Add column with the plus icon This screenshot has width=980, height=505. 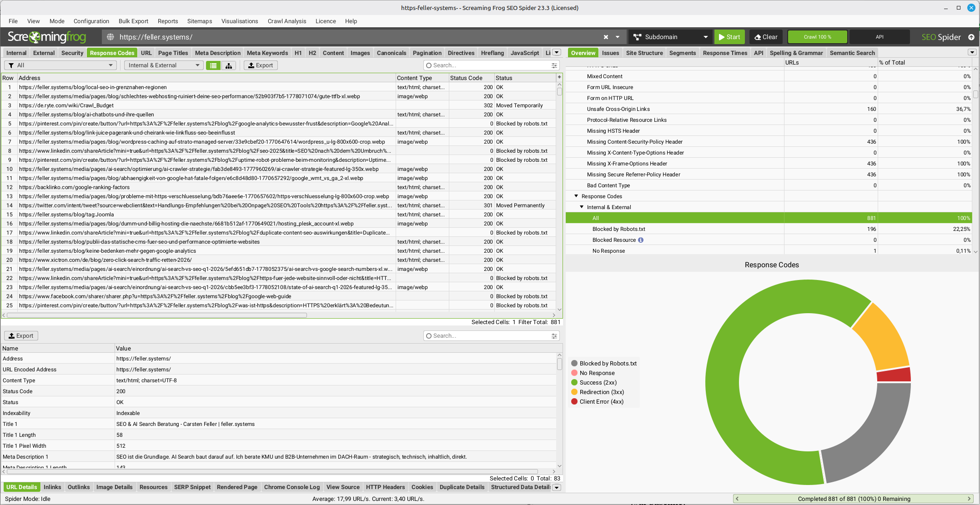point(559,77)
